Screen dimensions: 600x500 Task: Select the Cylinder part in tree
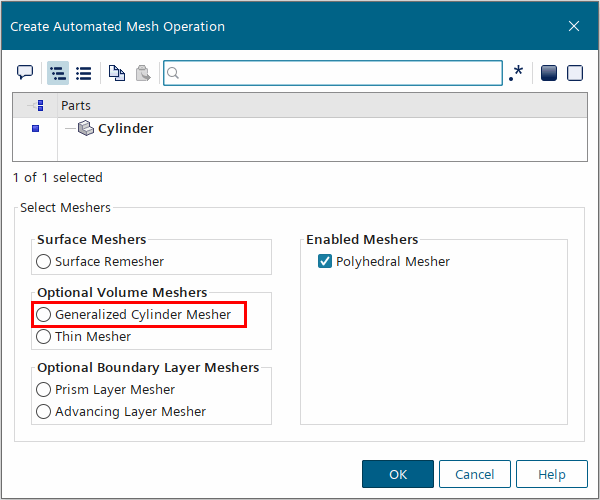tap(125, 129)
